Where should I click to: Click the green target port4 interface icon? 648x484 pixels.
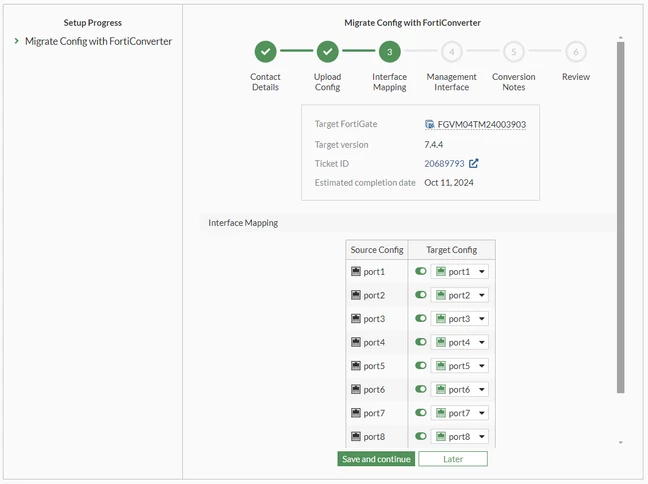tap(441, 342)
